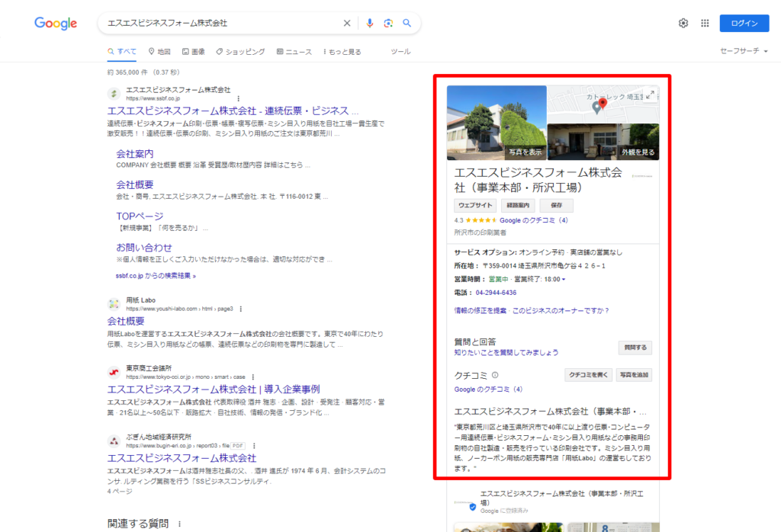Click 用紙 Labo site favicon
Image resolution: width=781 pixels, height=532 pixels.
click(x=114, y=303)
